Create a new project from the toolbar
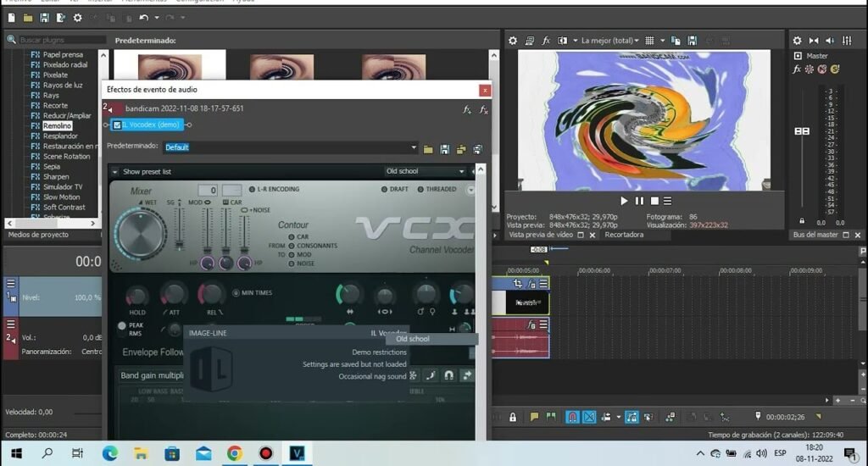 pos(11,18)
